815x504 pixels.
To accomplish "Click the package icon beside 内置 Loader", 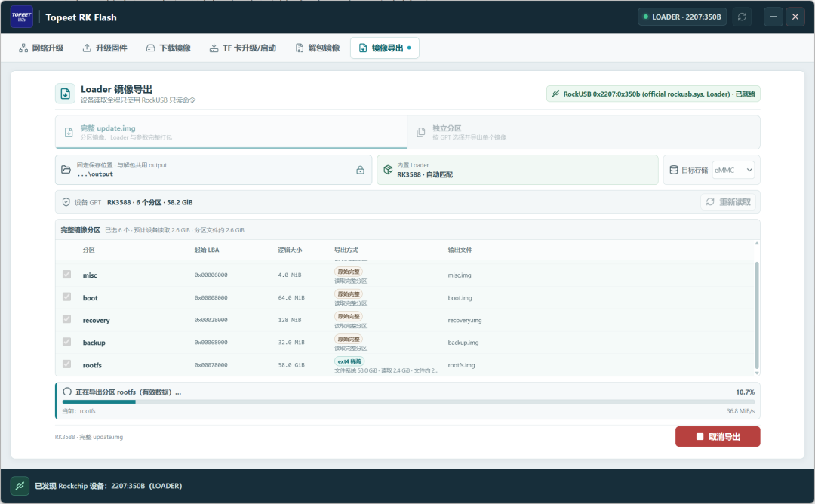I will click(x=388, y=170).
